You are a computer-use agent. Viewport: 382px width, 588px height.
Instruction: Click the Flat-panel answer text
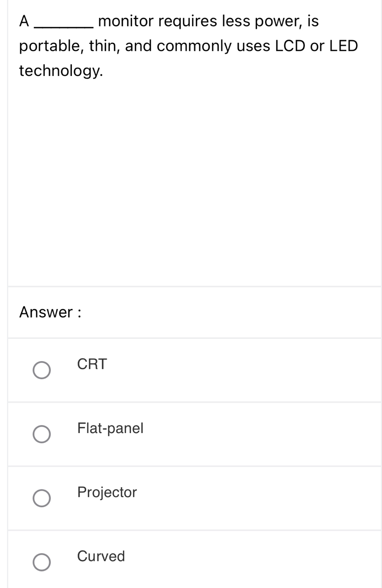pyautogui.click(x=110, y=429)
